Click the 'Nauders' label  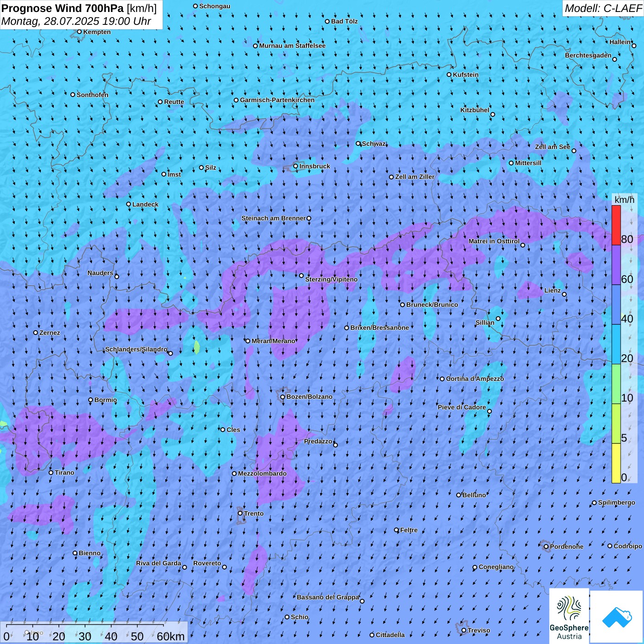click(100, 273)
